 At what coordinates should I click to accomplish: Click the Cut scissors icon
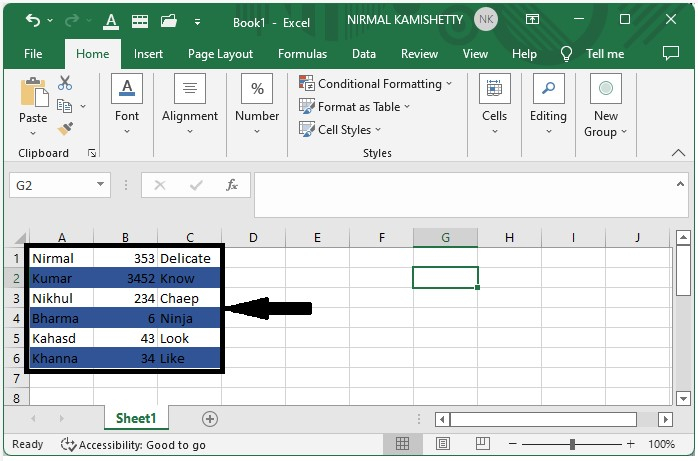tap(65, 83)
